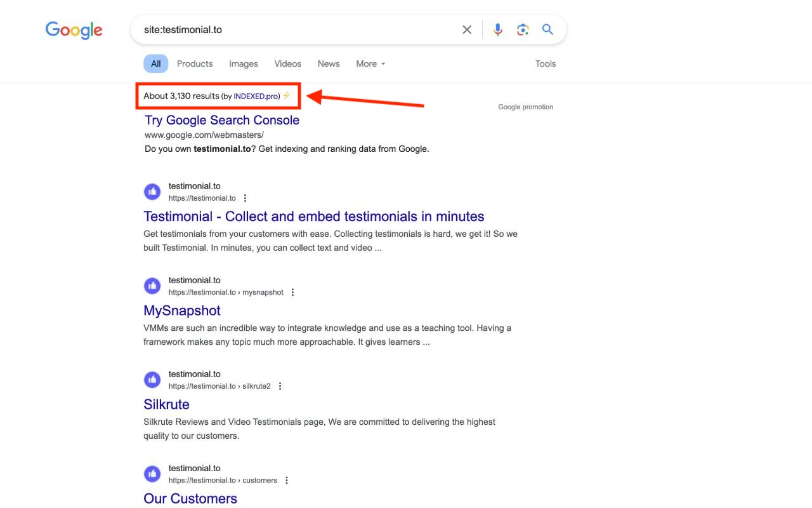Clear the search query with X icon
812x508 pixels.
pyautogui.click(x=467, y=30)
